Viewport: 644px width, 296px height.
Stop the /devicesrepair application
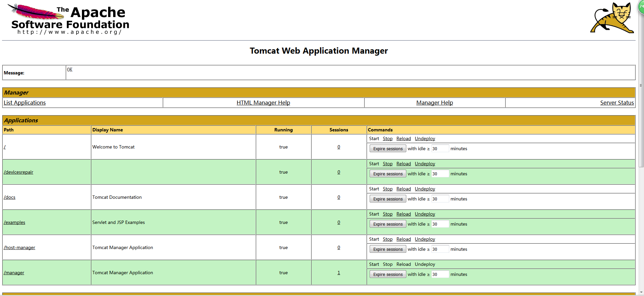pos(387,164)
